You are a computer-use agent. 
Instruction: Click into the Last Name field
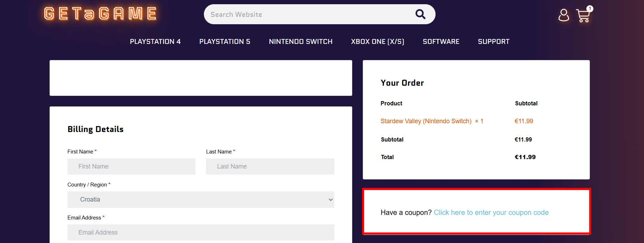[x=270, y=166]
